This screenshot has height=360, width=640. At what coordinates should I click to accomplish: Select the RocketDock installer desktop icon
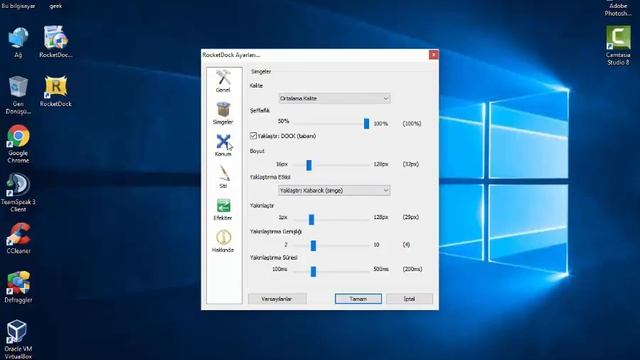point(56,42)
